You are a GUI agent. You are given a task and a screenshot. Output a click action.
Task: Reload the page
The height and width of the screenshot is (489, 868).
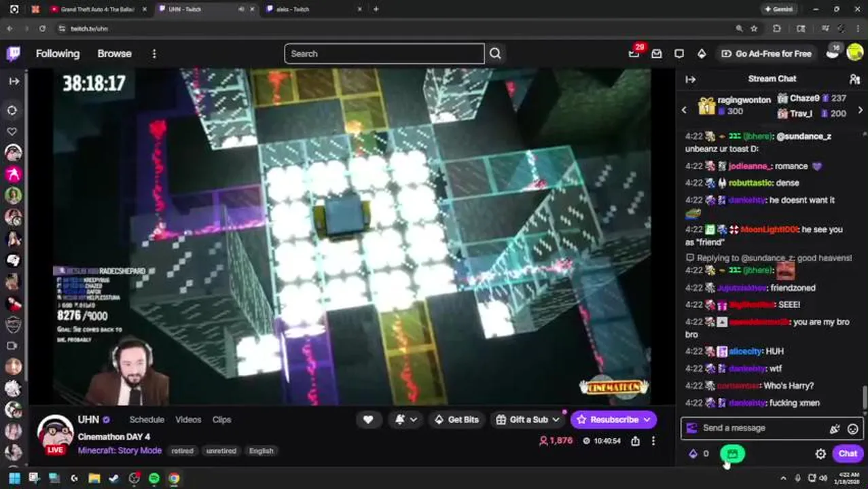point(42,29)
